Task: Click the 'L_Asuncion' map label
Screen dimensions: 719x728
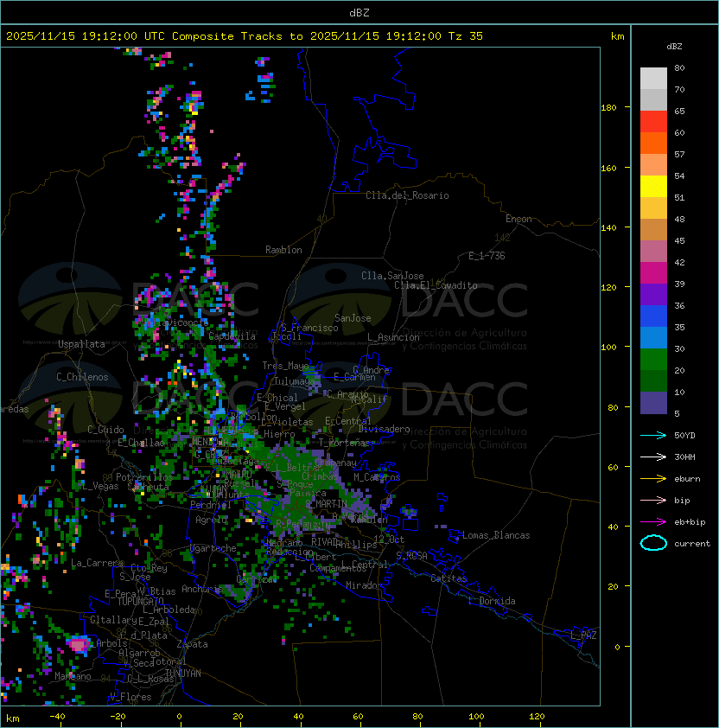Action: pos(393,337)
